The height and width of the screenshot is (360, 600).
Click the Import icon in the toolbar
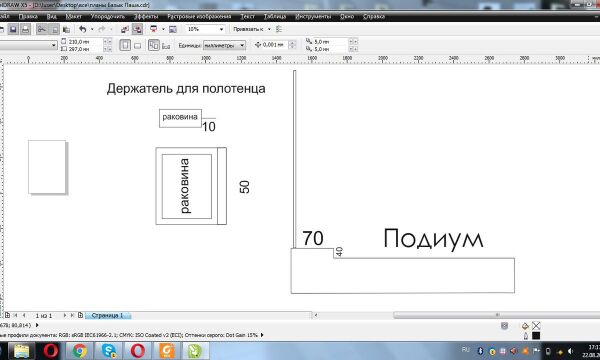tap(125, 29)
